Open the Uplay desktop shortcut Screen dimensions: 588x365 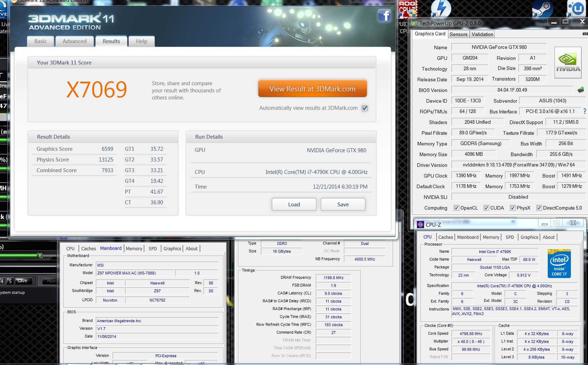click(x=576, y=9)
